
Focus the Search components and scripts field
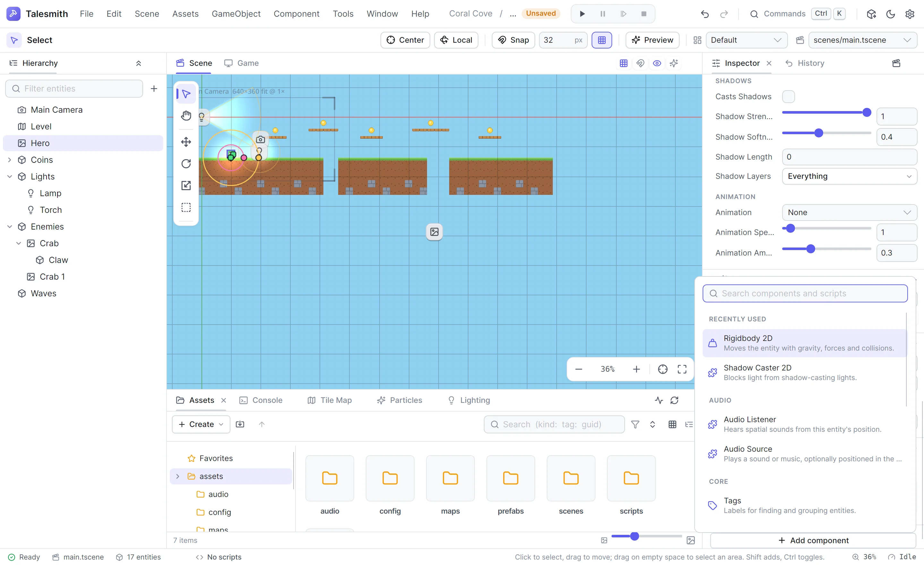pyautogui.click(x=805, y=293)
